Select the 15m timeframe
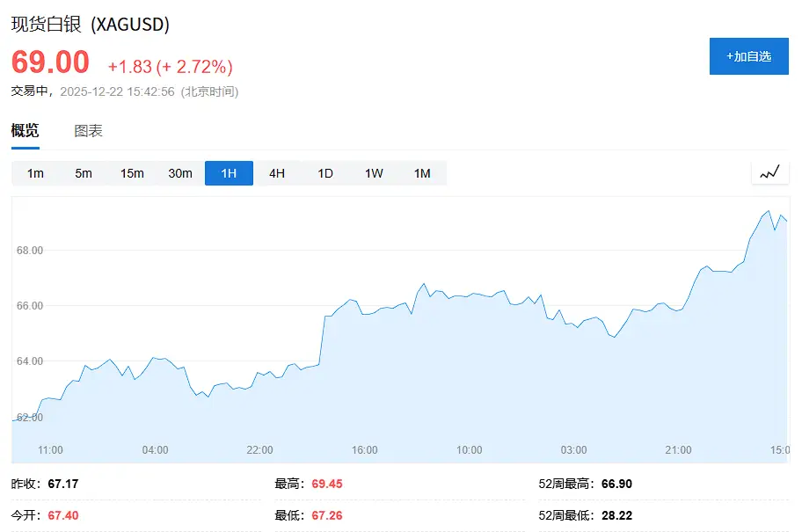Viewport: 802px width, 532px height. [132, 173]
